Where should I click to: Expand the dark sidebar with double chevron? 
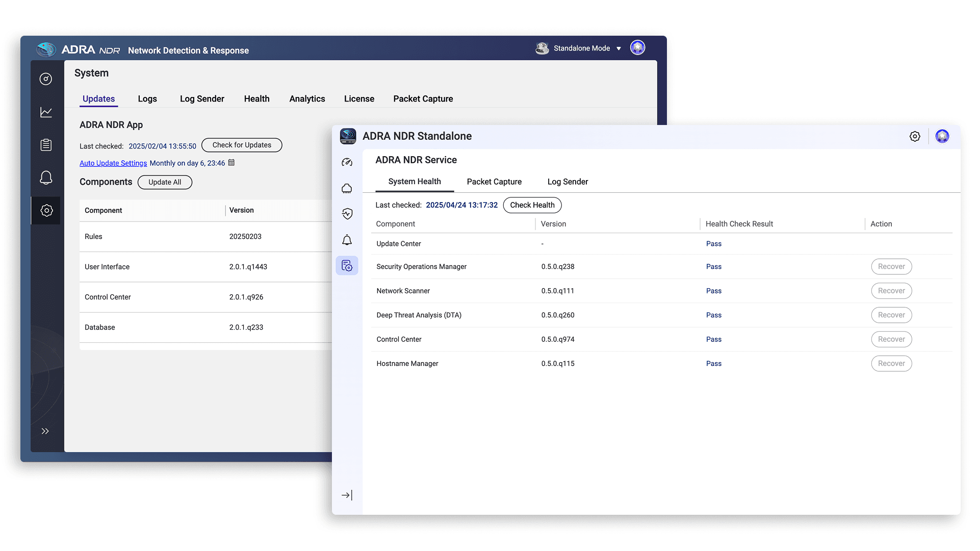[45, 431]
